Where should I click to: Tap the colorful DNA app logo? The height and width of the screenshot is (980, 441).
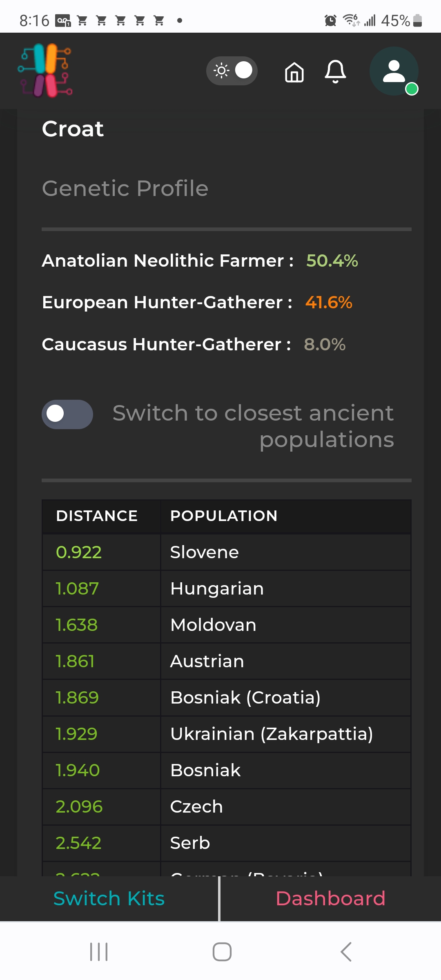point(45,71)
